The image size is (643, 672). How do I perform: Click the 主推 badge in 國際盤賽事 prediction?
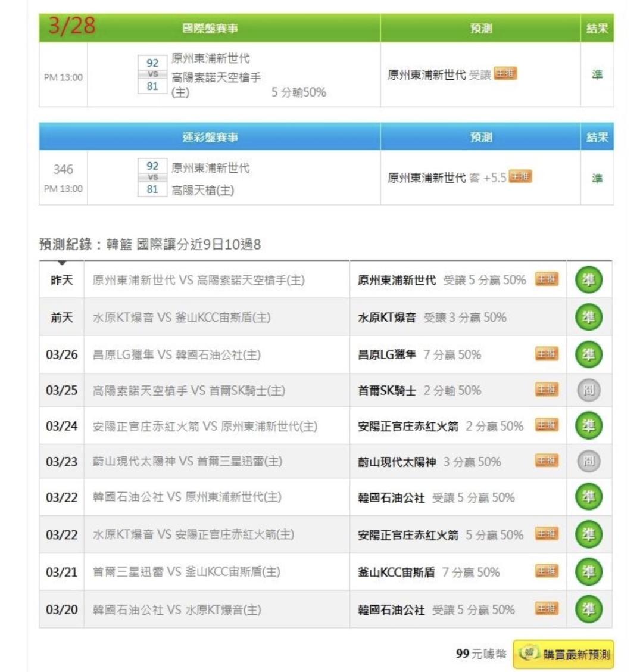click(x=505, y=74)
